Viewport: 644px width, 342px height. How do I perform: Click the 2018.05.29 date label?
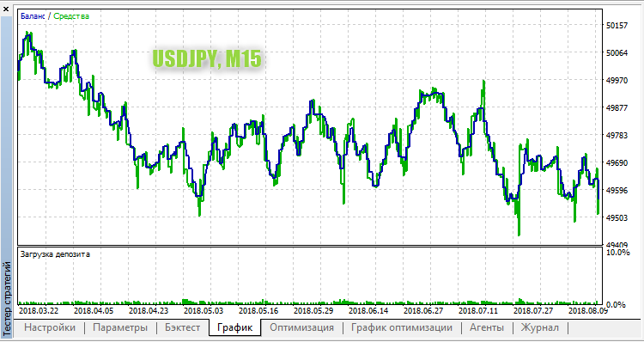point(313,311)
